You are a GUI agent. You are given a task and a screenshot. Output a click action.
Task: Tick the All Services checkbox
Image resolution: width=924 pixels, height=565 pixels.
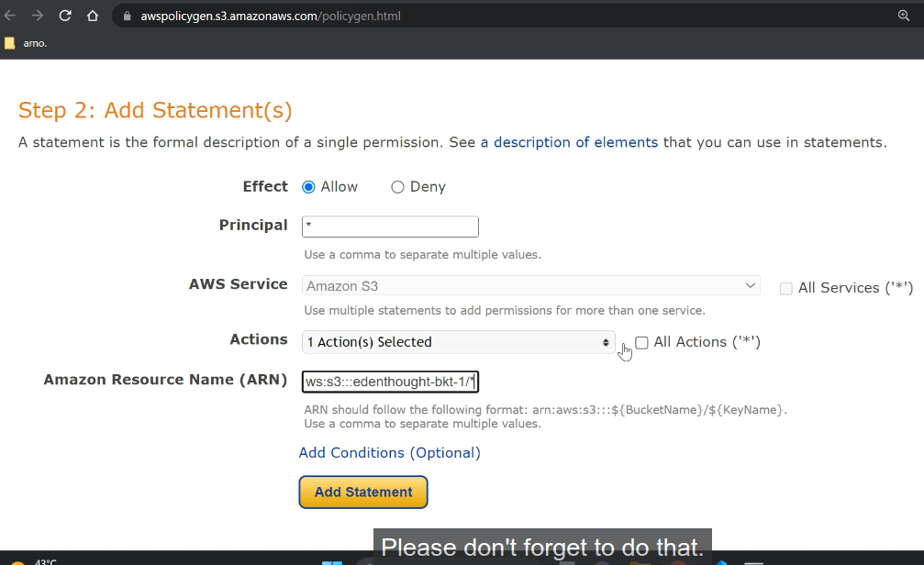click(x=785, y=288)
